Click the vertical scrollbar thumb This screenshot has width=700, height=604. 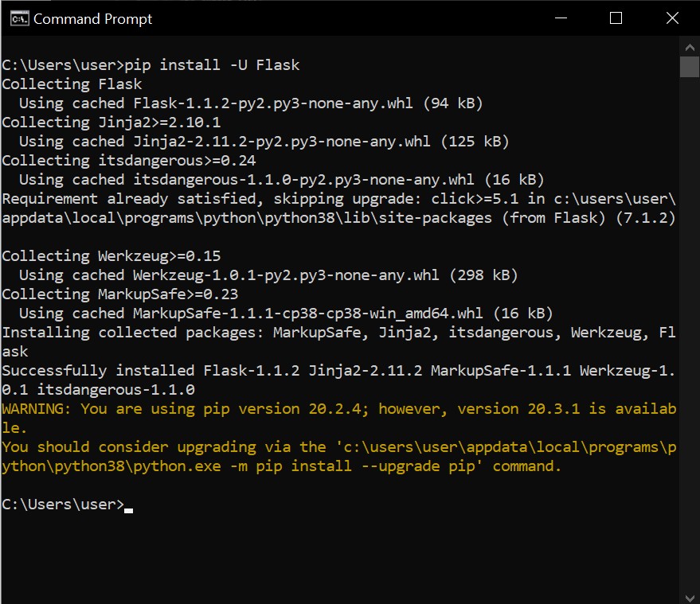[x=690, y=67]
